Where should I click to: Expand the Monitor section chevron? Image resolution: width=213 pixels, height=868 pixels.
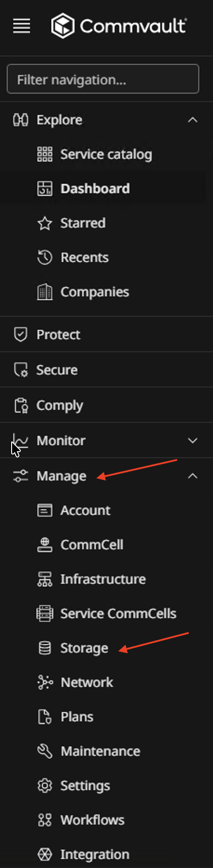(193, 441)
